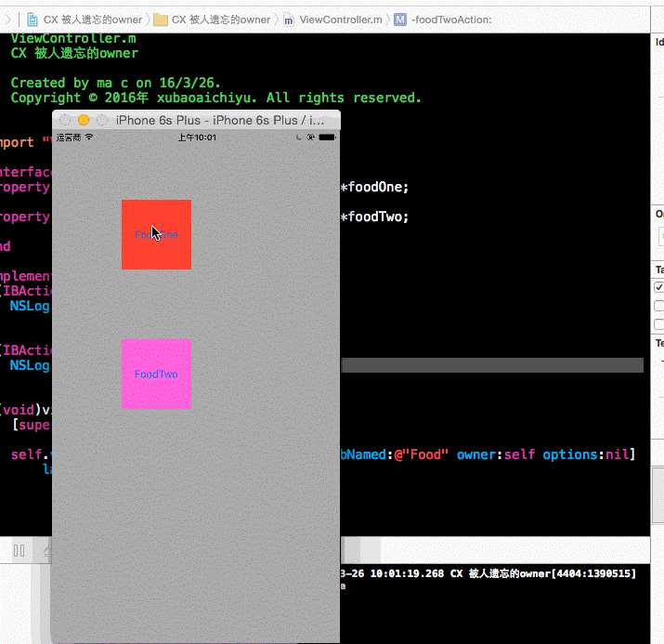
Task: Click the green 'CX 被人遗忘的owner' comment line
Action: [74, 53]
